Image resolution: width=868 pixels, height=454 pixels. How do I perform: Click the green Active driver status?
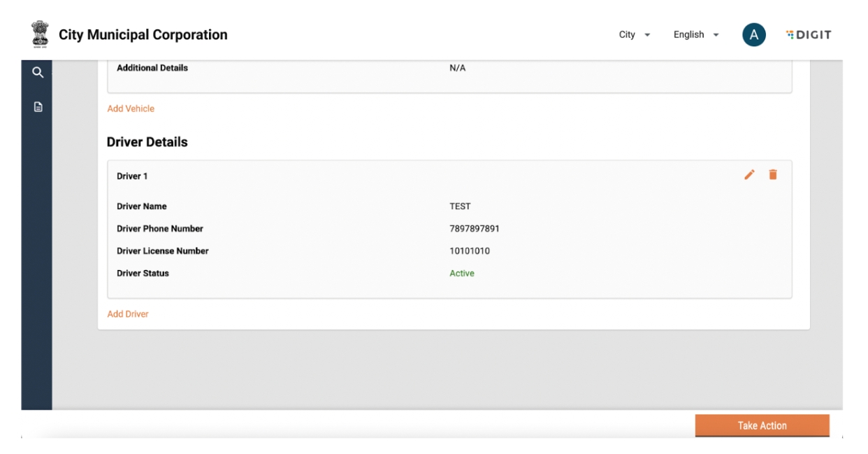[462, 274]
